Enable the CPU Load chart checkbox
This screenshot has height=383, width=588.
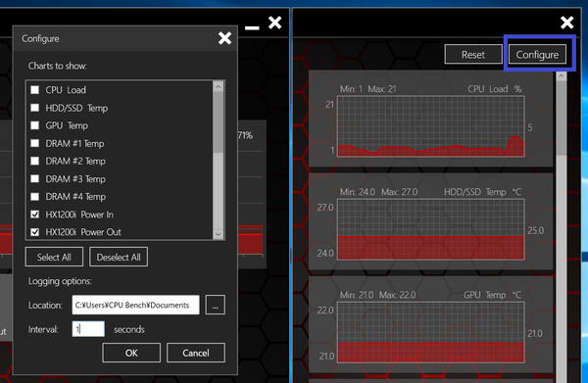click(x=35, y=90)
